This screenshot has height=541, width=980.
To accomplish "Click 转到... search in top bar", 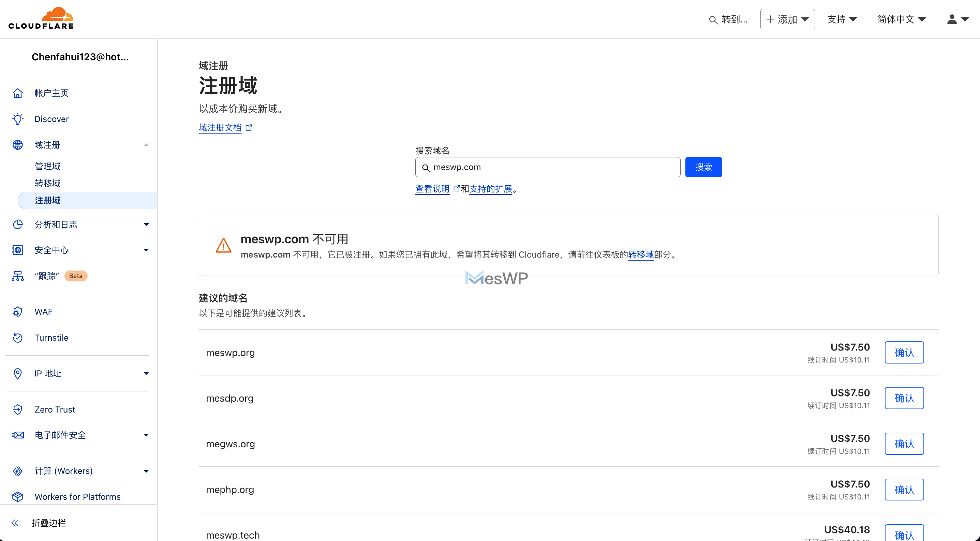I will pyautogui.click(x=729, y=19).
